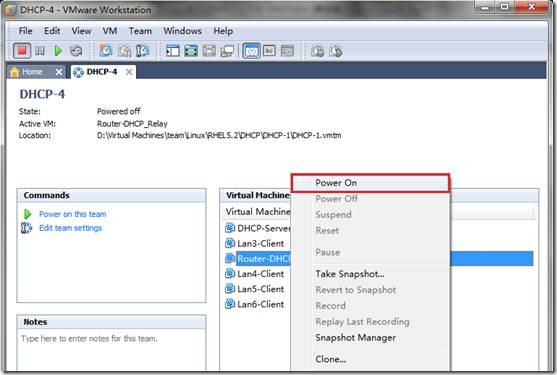Close the DHCP-4 tab

click(129, 72)
